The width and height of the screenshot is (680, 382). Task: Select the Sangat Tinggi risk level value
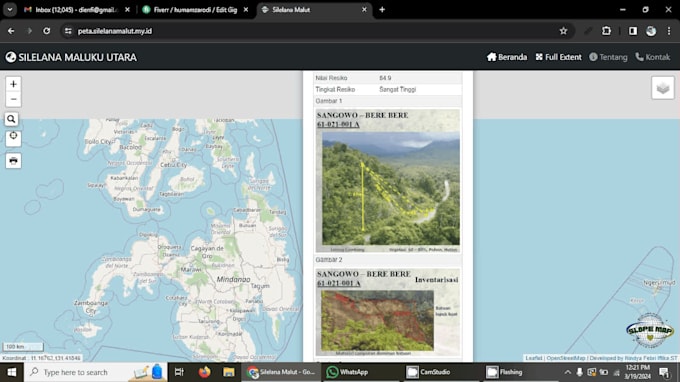click(x=398, y=89)
